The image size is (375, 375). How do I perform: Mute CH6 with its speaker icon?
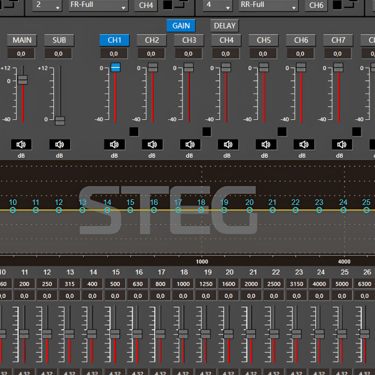304,144
